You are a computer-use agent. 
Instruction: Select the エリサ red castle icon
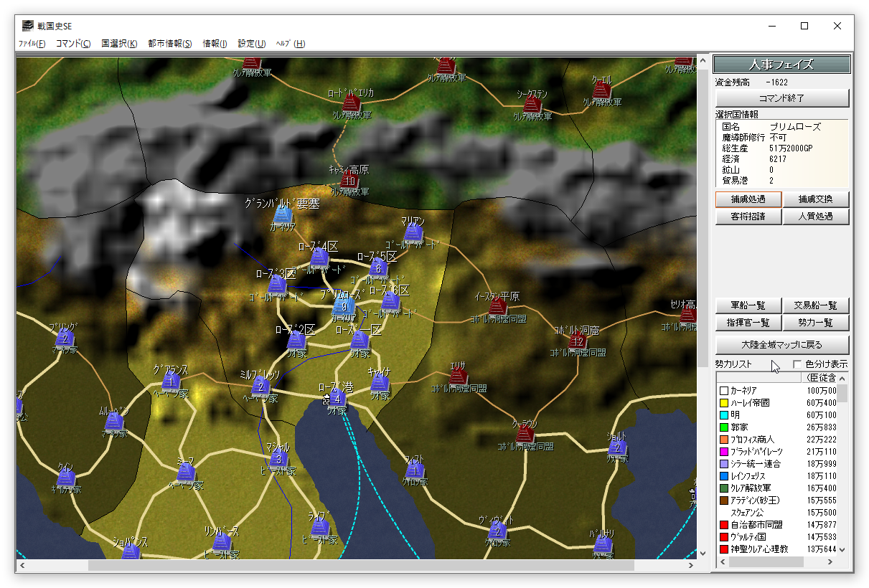click(459, 376)
